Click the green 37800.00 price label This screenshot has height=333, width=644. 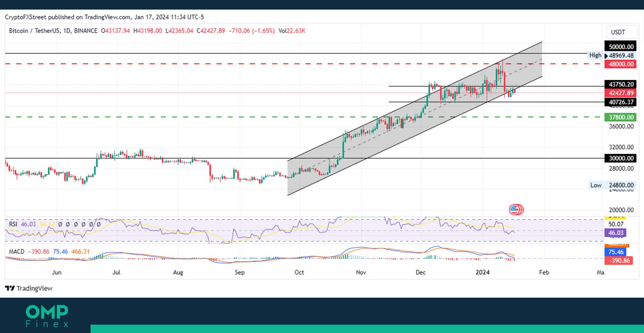[x=621, y=117]
